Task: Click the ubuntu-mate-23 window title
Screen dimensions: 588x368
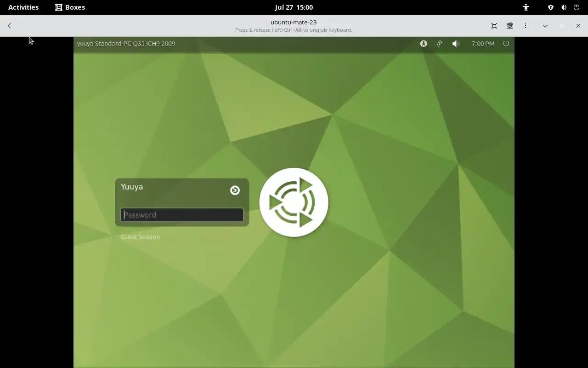Action: pos(294,22)
